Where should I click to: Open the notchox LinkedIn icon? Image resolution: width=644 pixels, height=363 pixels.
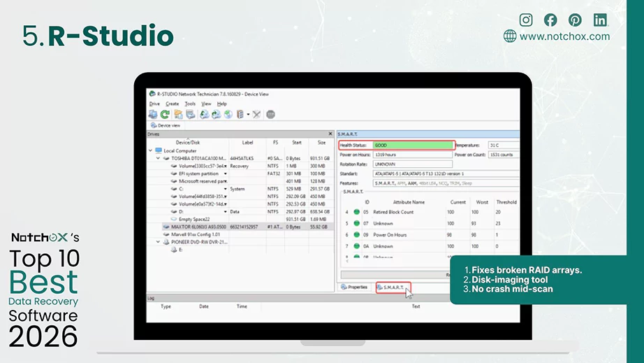[600, 20]
